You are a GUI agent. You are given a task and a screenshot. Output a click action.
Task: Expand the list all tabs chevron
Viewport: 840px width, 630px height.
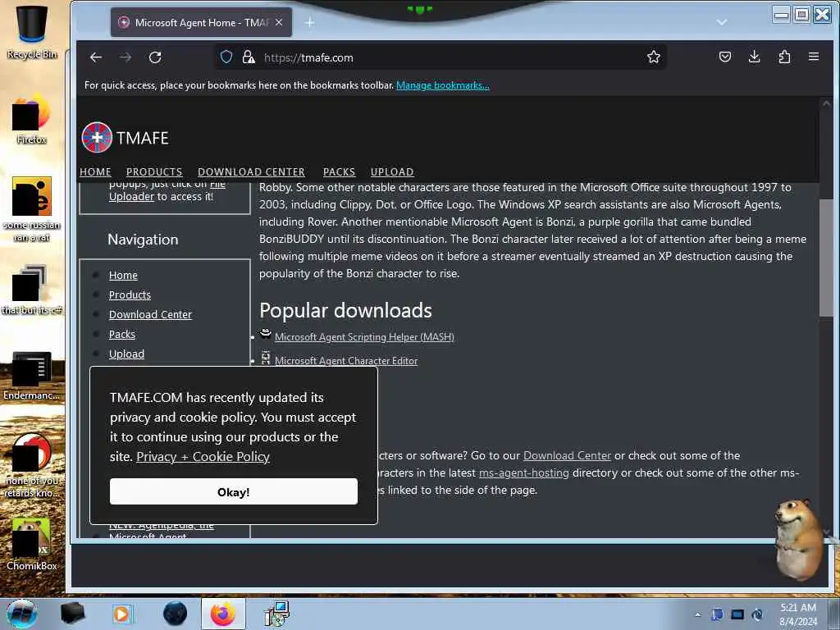pyautogui.click(x=722, y=22)
